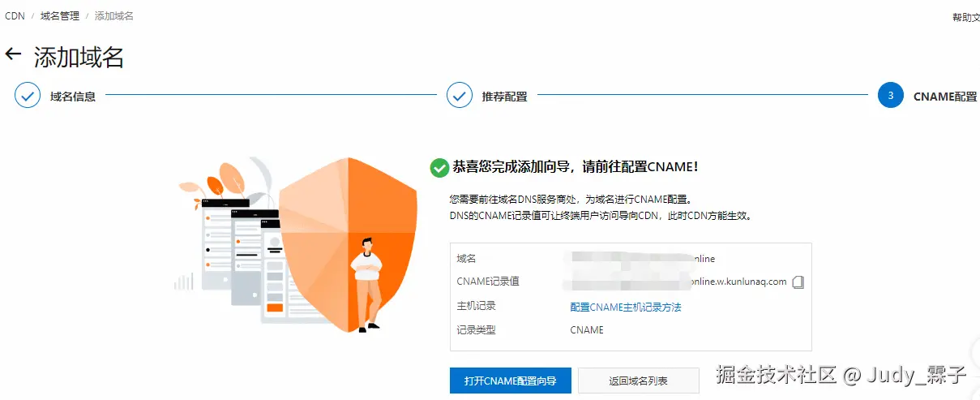Click the 添加域名 page title

[79, 57]
